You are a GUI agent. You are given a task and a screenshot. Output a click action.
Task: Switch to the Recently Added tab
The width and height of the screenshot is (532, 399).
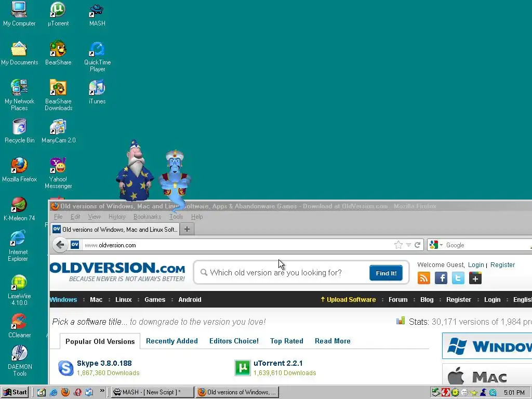171,341
